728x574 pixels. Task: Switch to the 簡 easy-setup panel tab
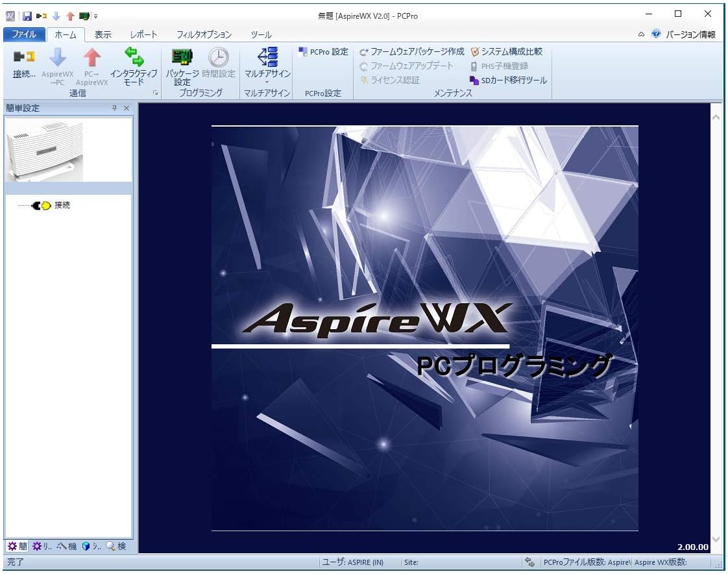point(18,546)
